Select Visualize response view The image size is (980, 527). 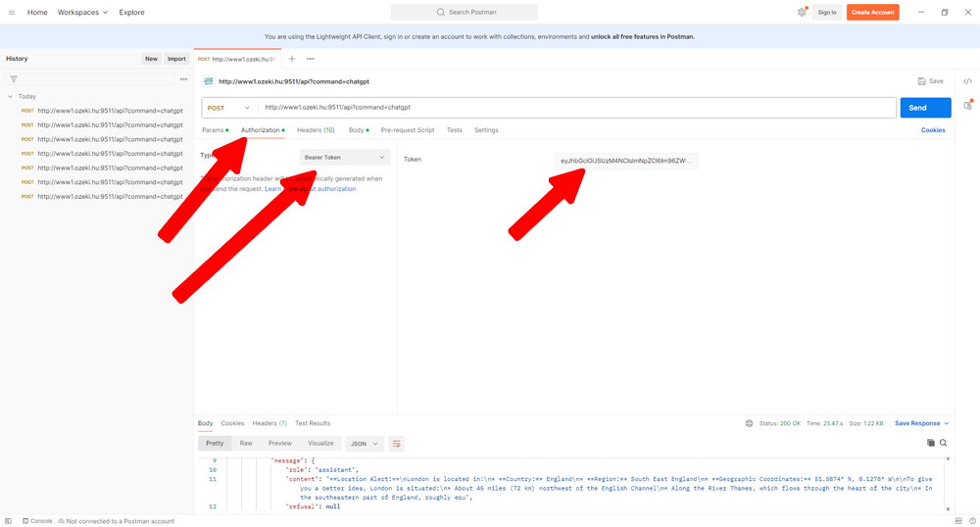320,444
